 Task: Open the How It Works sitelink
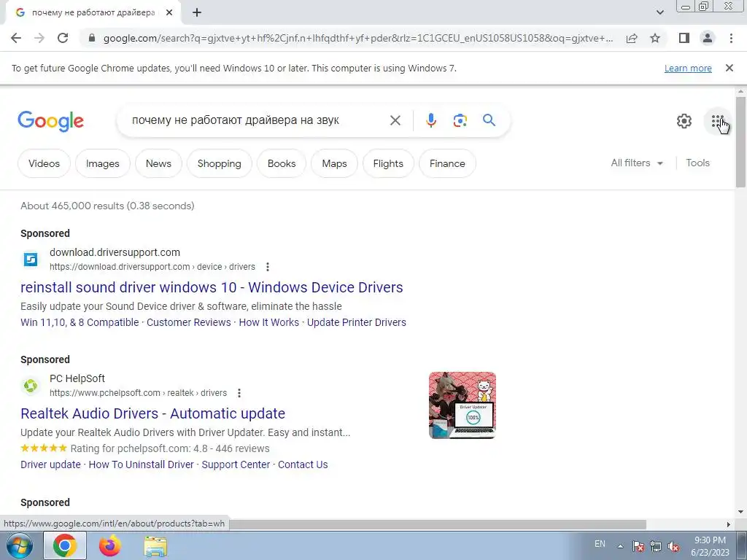pos(268,322)
